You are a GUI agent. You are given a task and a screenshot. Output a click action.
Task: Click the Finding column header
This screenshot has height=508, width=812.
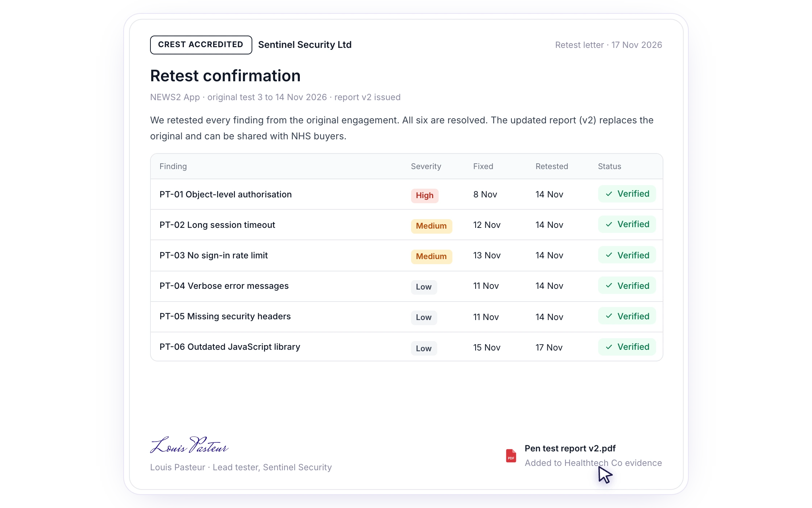[173, 166]
